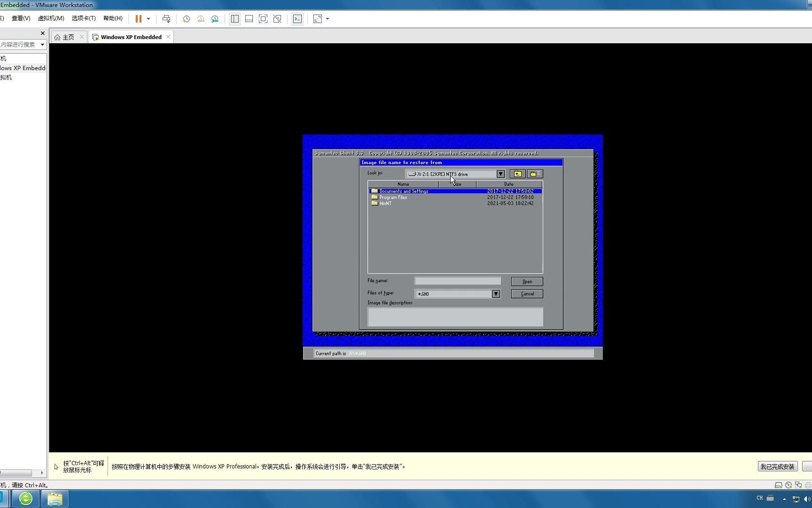
Task: Sort by the Size column header
Action: (x=457, y=184)
